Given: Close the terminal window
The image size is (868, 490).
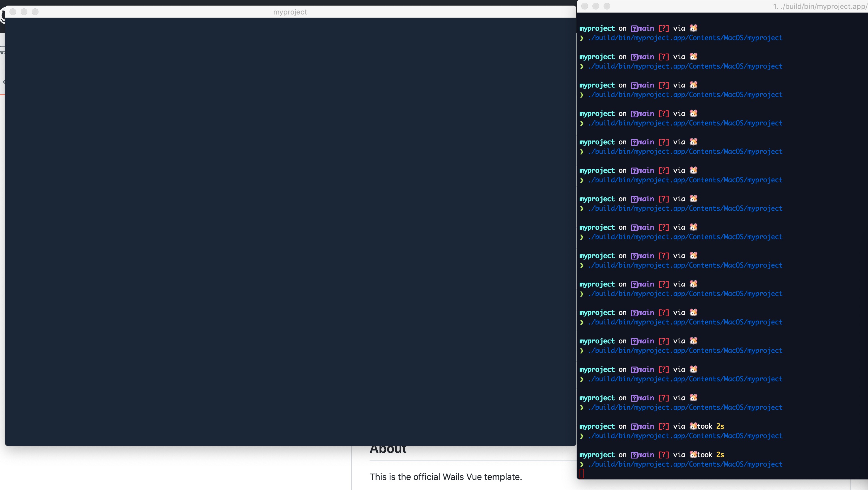Looking at the screenshot, I should click(x=585, y=6).
